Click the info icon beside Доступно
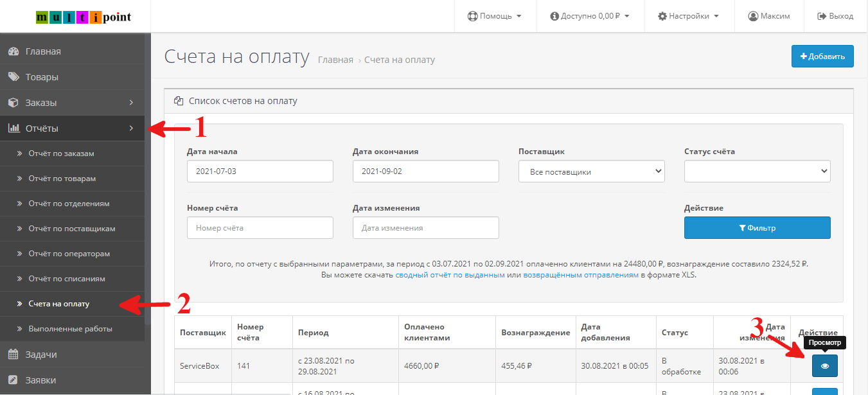The width and height of the screenshot is (868, 395). click(x=554, y=16)
